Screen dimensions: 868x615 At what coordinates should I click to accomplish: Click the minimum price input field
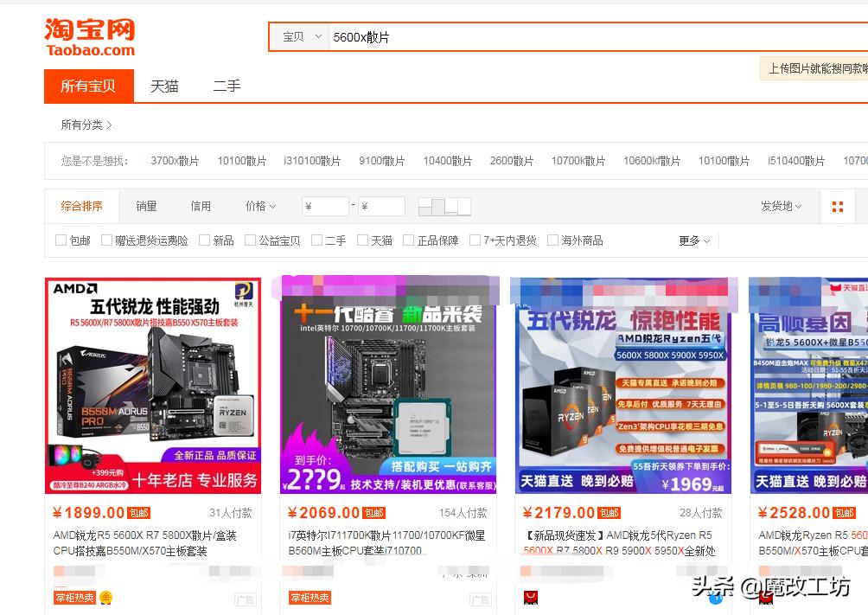(324, 206)
